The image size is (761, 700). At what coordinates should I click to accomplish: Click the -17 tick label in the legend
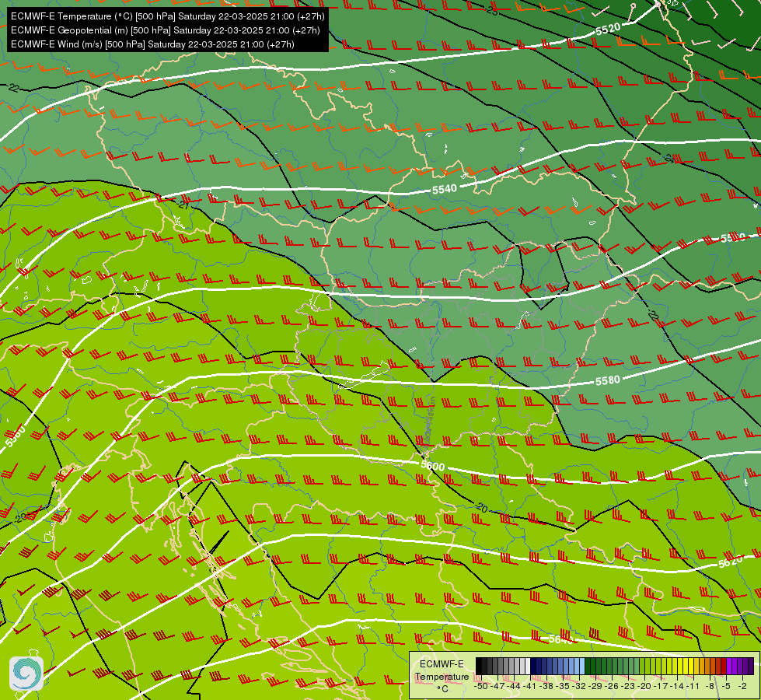661,686
